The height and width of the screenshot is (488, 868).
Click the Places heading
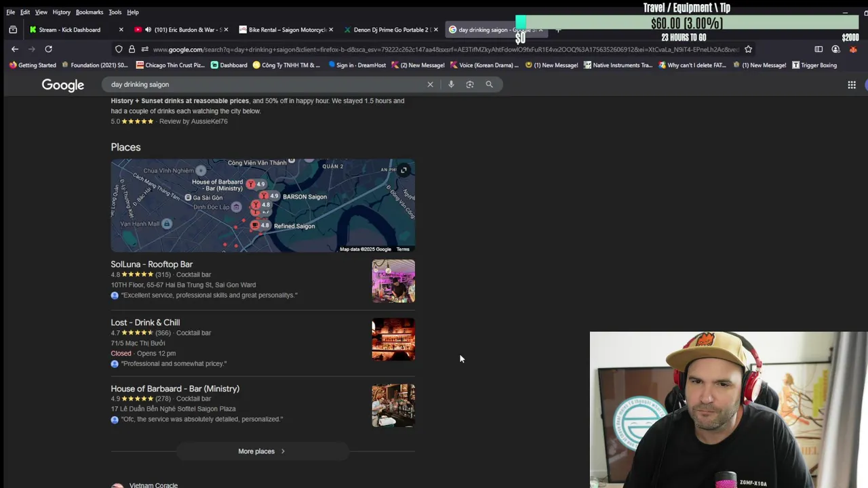[125, 147]
